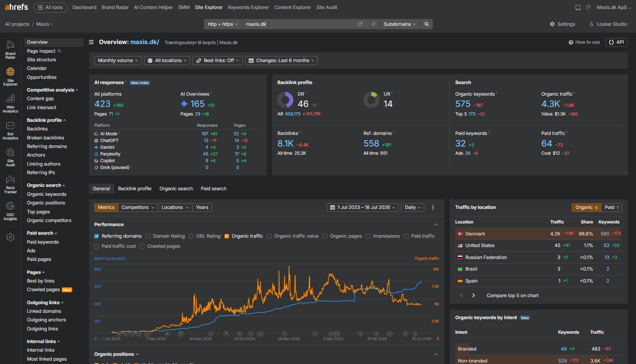Switch to Organic search tab

click(176, 189)
